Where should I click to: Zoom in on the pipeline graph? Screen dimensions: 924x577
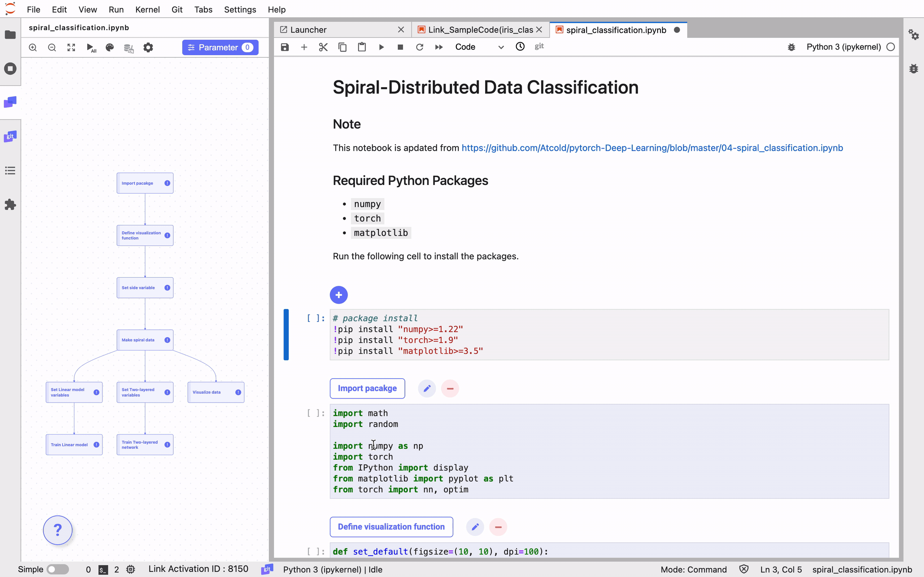tap(33, 48)
